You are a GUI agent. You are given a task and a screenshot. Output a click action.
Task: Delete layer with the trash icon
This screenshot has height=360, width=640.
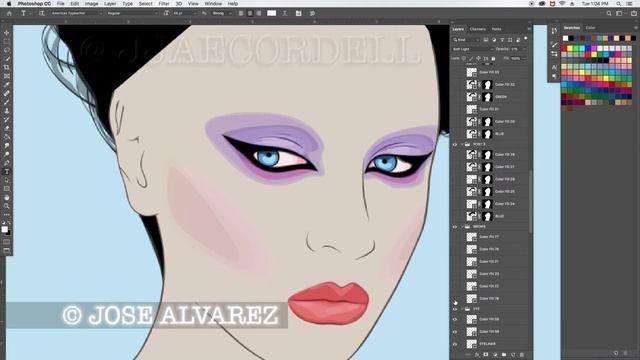(522, 355)
